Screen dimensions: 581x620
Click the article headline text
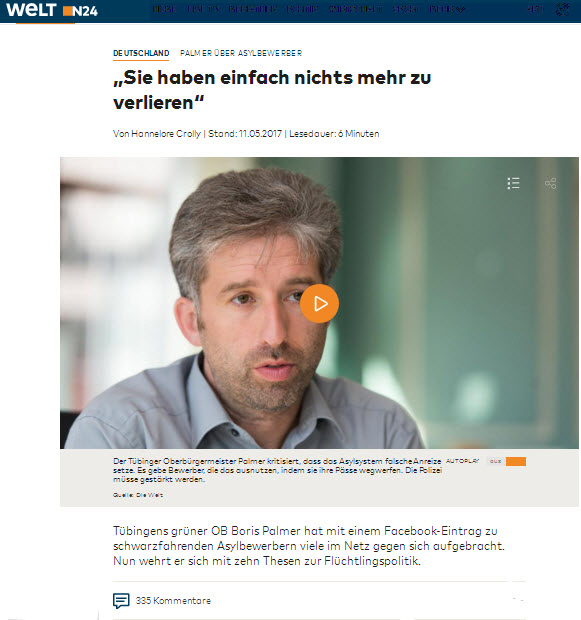(x=272, y=90)
